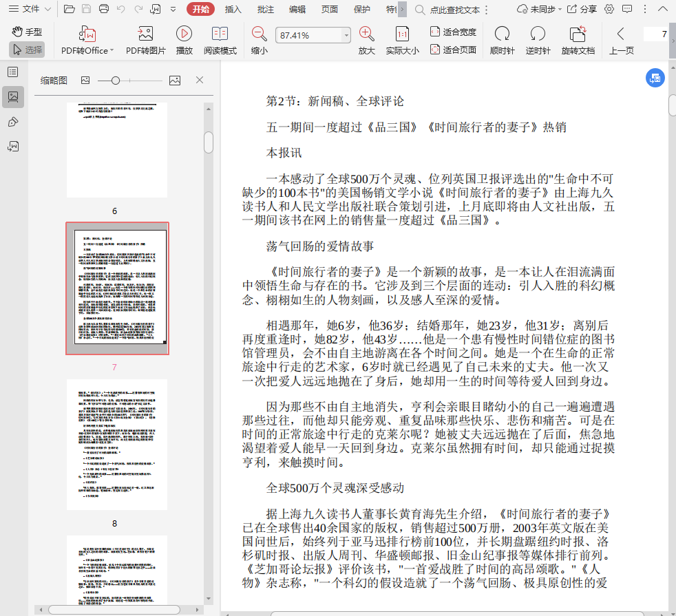
Task: Open the settings gear icon
Action: coord(609,9)
